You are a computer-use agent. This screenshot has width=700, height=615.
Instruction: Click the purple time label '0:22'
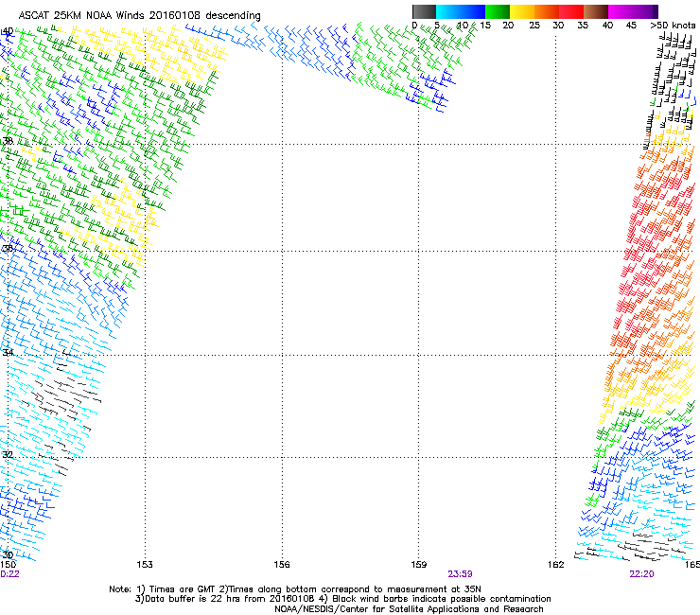point(9,574)
